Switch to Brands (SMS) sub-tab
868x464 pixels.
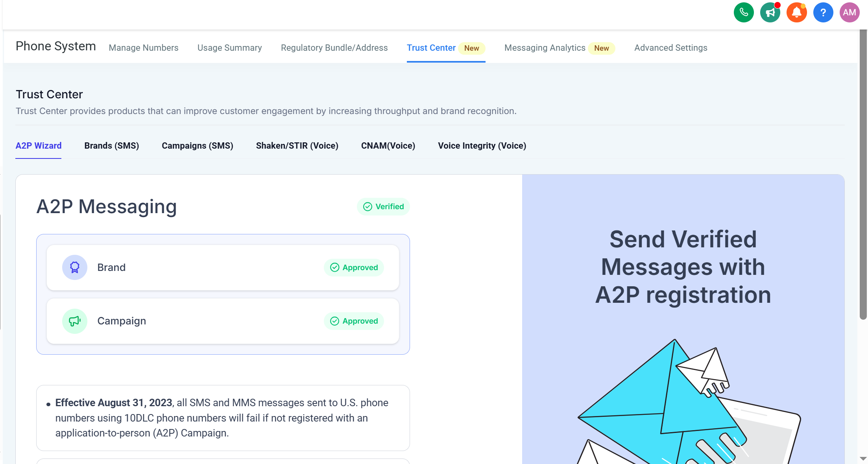tap(112, 146)
